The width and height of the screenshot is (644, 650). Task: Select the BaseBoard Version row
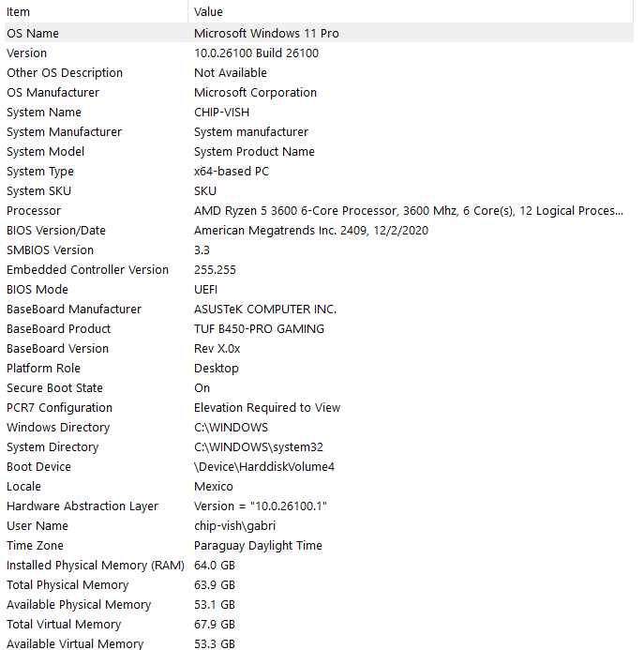319,348
